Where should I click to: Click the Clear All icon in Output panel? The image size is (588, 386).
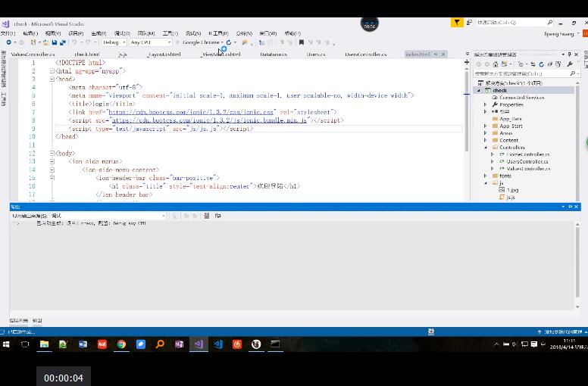(207, 216)
